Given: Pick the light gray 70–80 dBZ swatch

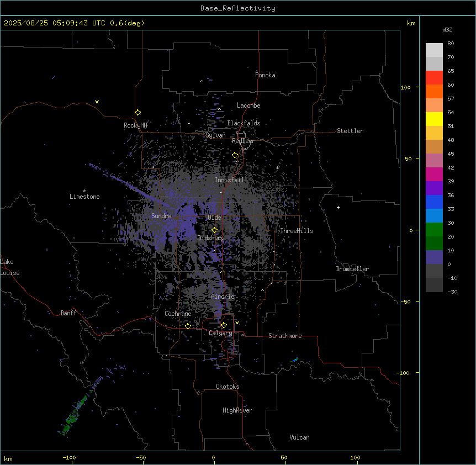Looking at the screenshot, I should 434,50.
